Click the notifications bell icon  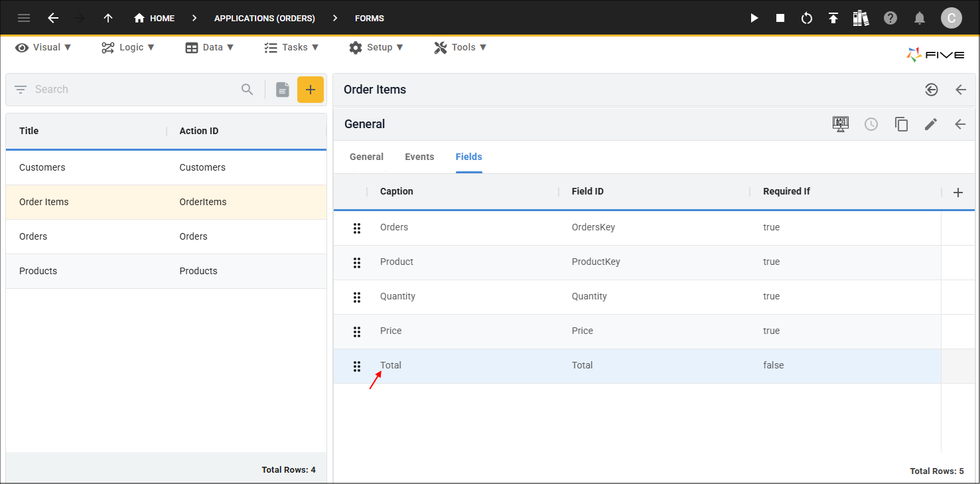pyautogui.click(x=920, y=18)
